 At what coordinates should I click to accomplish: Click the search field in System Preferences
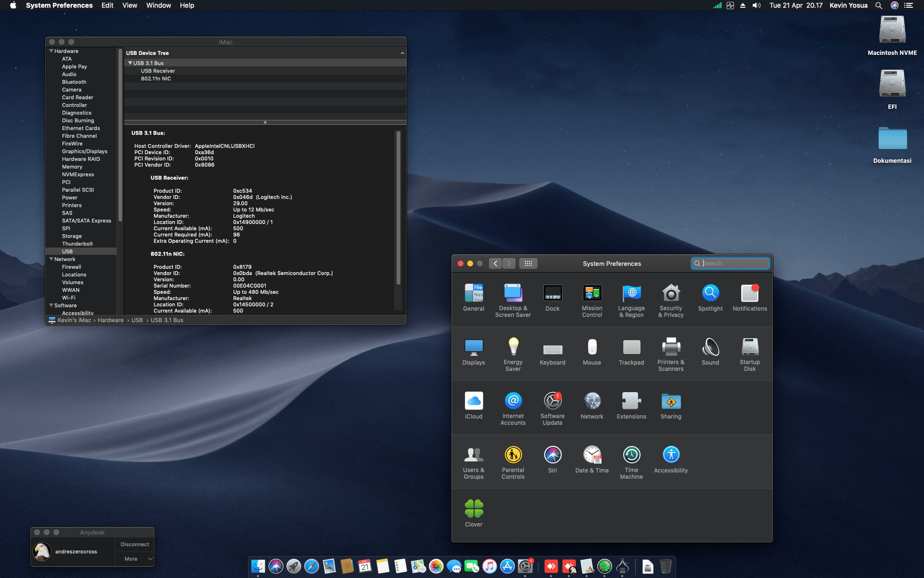[730, 263]
